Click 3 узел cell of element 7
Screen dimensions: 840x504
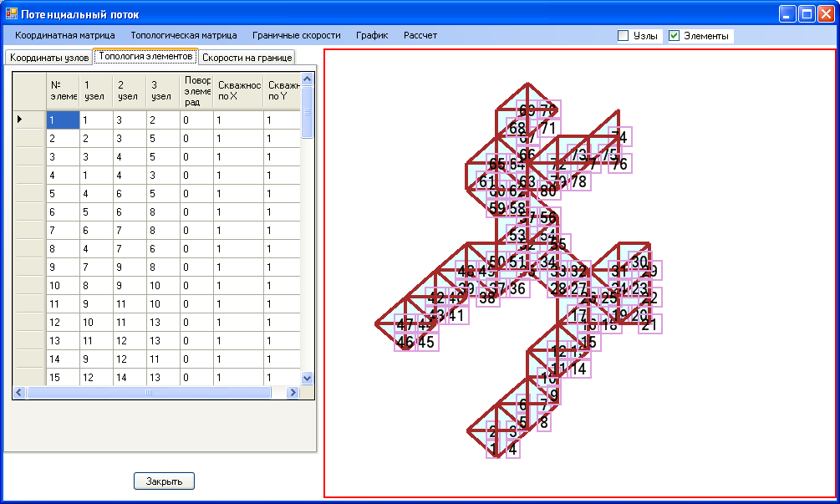163,231
